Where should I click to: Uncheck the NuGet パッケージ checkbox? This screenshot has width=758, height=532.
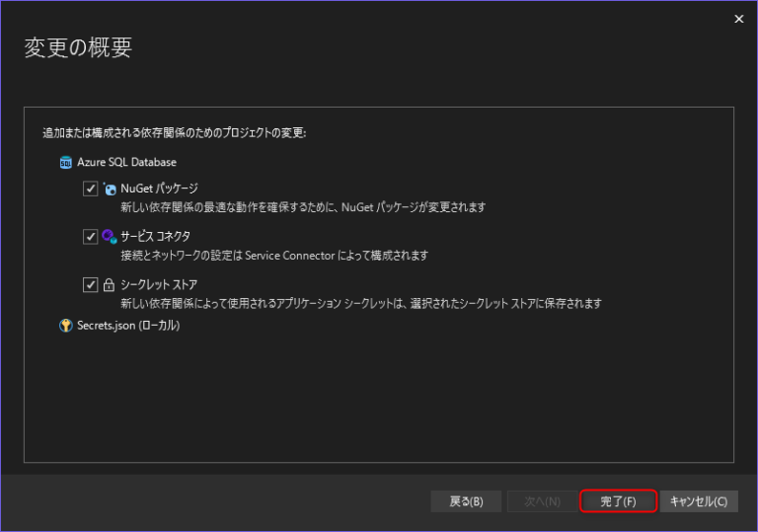tap(91, 189)
